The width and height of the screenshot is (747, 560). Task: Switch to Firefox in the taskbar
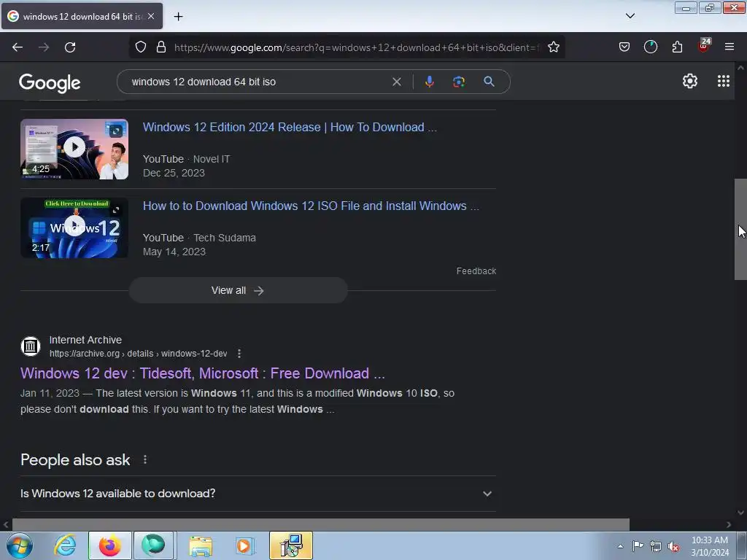pyautogui.click(x=109, y=545)
